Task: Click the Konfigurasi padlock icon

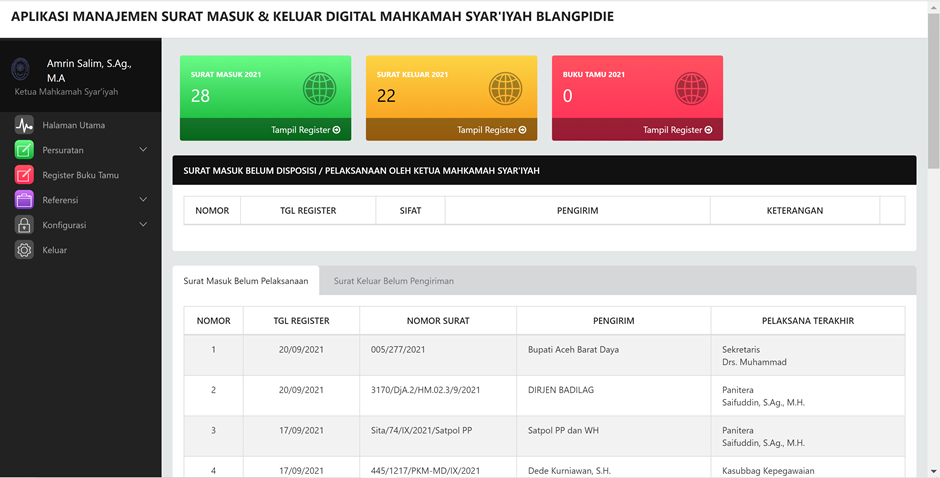Action: pyautogui.click(x=24, y=225)
